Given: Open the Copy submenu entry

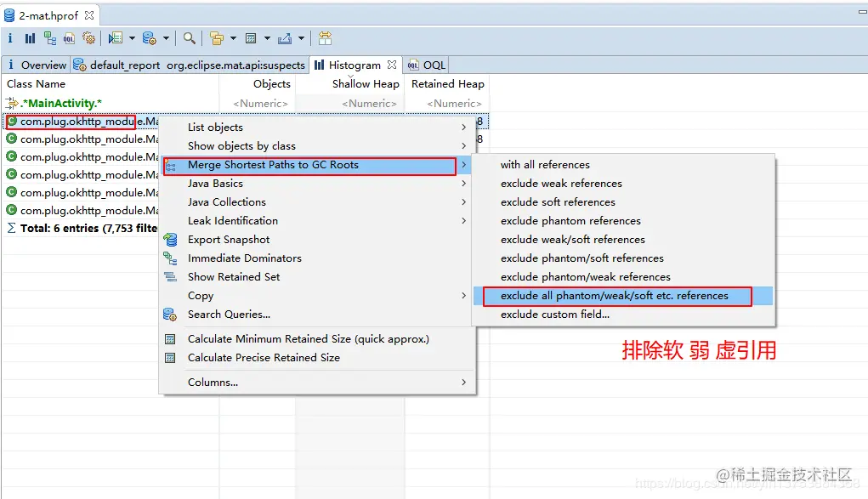Looking at the screenshot, I should [x=316, y=296].
